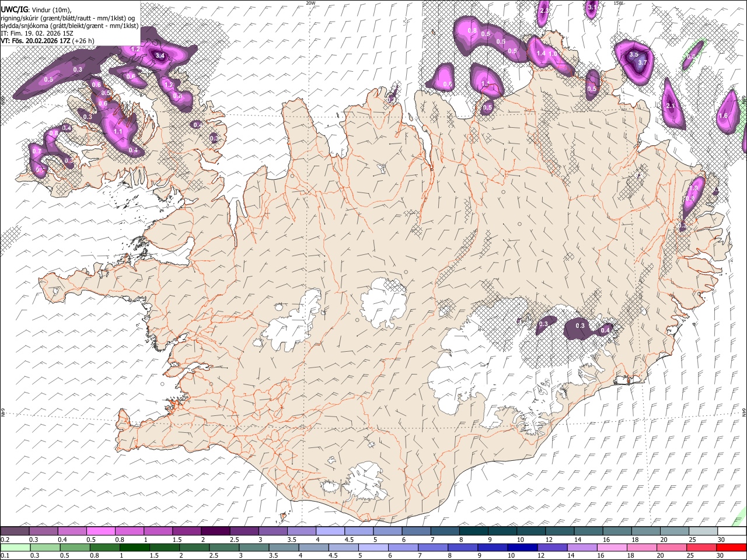Image resolution: width=747 pixels, height=560 pixels.
Task: Select the deep blue 10 swatch on lower scale
Action: tap(522, 548)
